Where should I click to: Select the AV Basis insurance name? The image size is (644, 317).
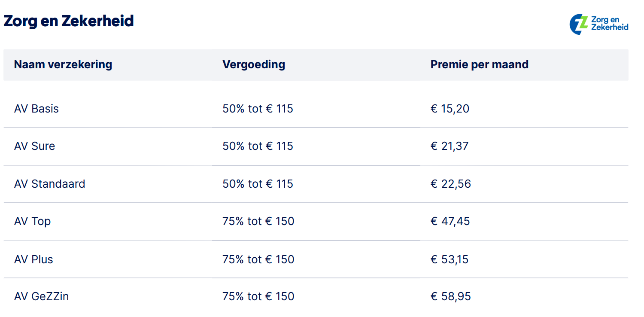tap(36, 109)
